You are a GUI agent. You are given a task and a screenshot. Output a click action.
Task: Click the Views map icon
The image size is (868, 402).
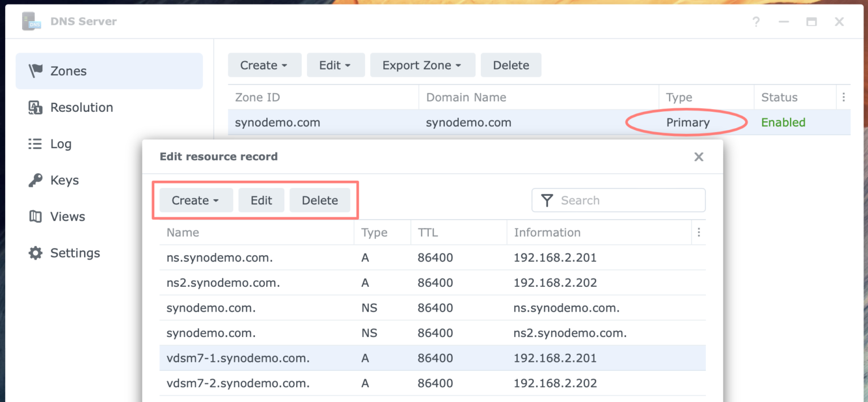pos(36,217)
